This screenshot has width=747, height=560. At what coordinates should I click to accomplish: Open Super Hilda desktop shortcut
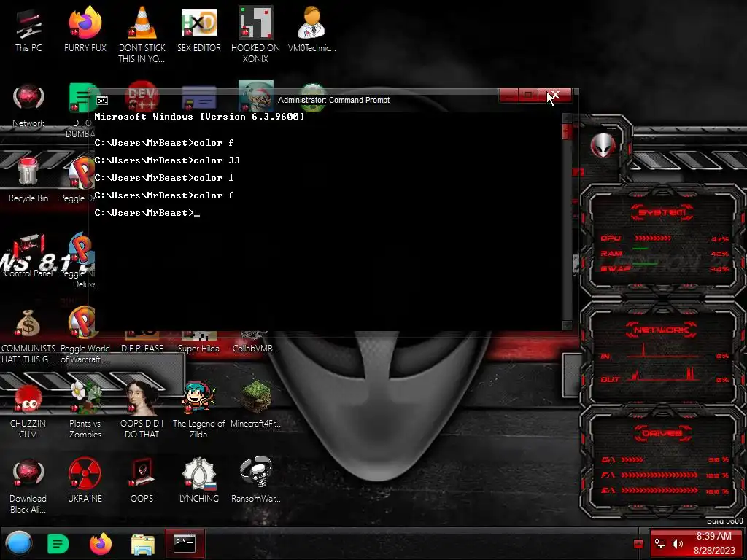coord(199,343)
